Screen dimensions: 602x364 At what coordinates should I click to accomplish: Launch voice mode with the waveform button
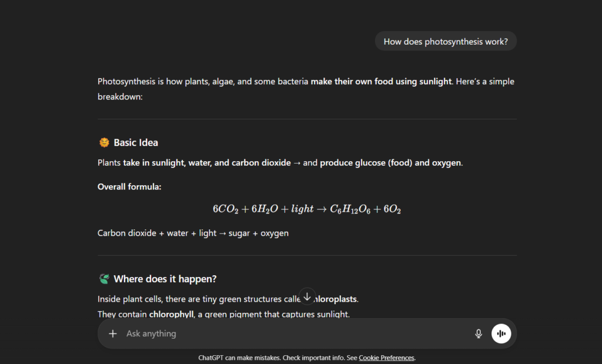pos(501,334)
